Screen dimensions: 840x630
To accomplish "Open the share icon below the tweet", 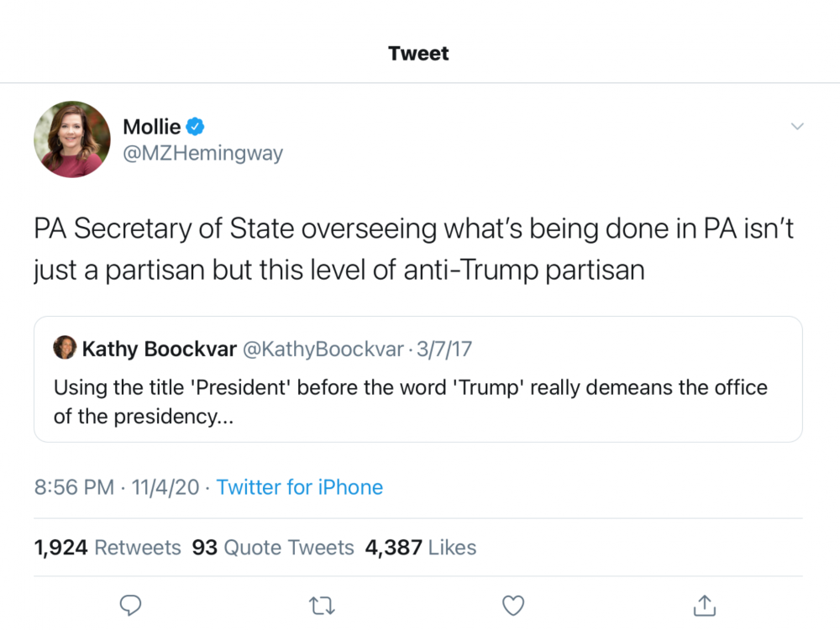I will pyautogui.click(x=705, y=606).
